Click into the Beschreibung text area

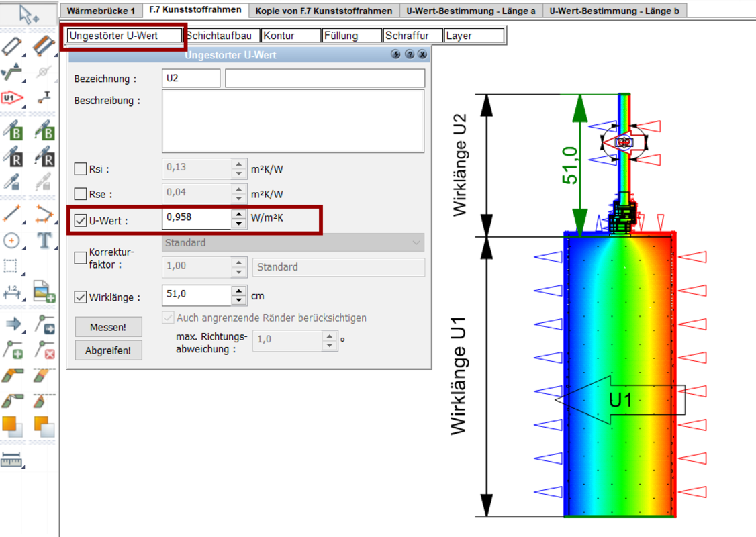point(293,121)
